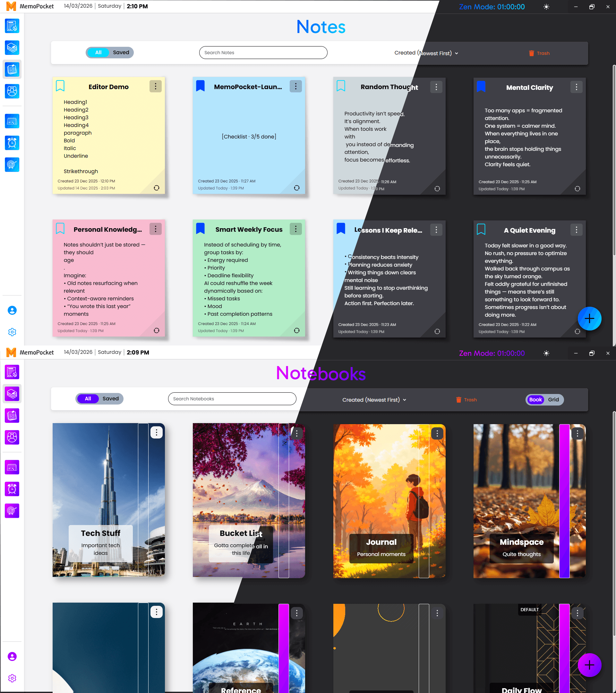Open profile icon in Notes sidebar
Image resolution: width=616 pixels, height=693 pixels.
(x=12, y=310)
